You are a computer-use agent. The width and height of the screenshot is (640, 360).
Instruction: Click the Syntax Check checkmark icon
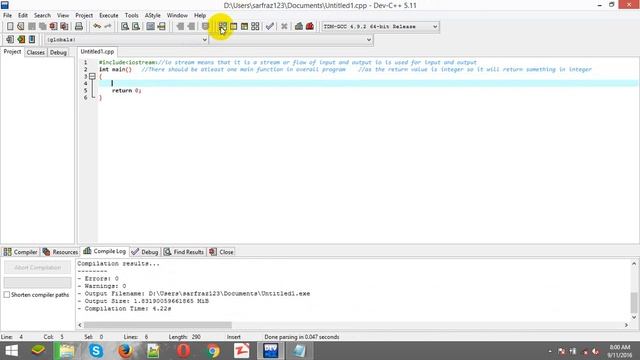click(x=269, y=27)
